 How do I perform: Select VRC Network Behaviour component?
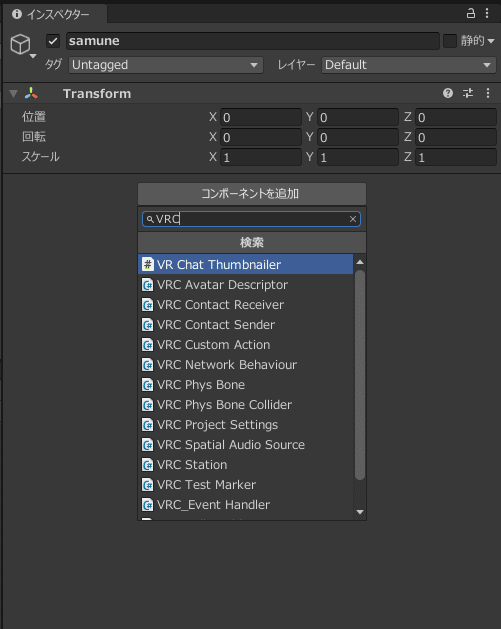[x=245, y=365]
